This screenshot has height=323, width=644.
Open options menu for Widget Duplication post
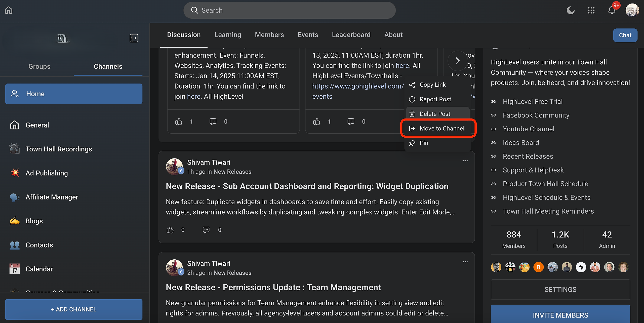point(465,161)
